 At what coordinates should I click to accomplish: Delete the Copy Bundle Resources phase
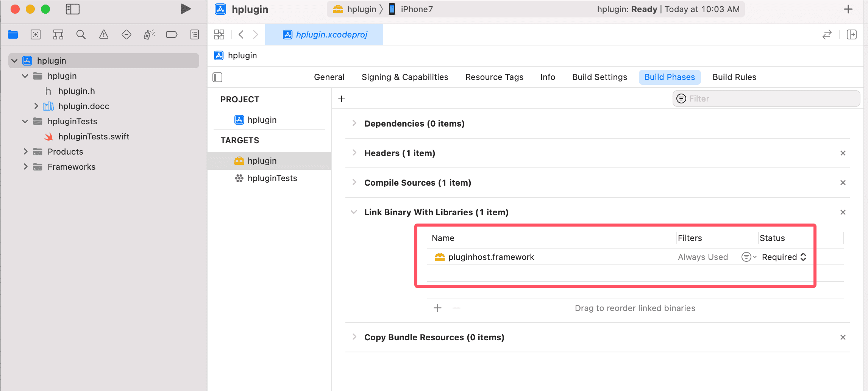[x=843, y=337]
